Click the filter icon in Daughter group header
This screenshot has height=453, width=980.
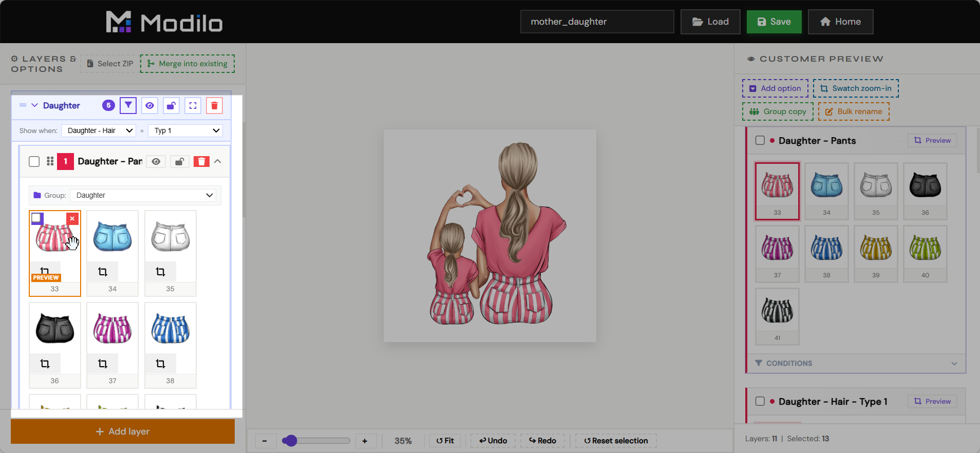point(128,105)
